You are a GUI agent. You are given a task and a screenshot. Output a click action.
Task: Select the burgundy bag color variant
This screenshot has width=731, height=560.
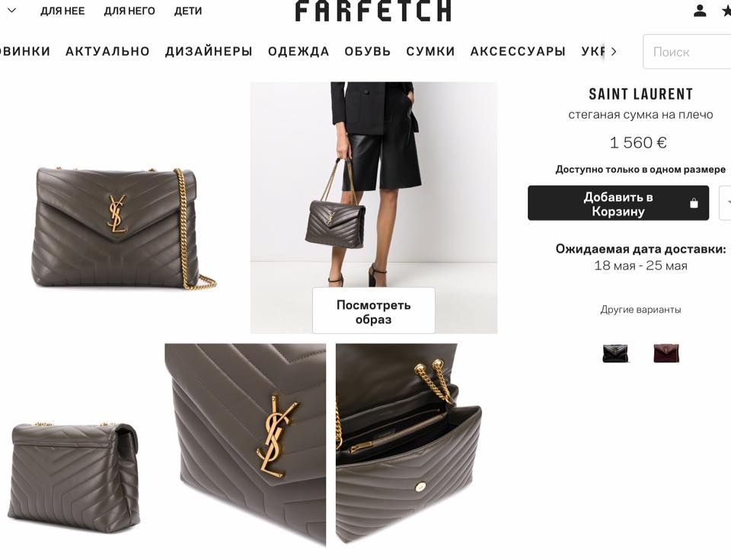point(666,353)
